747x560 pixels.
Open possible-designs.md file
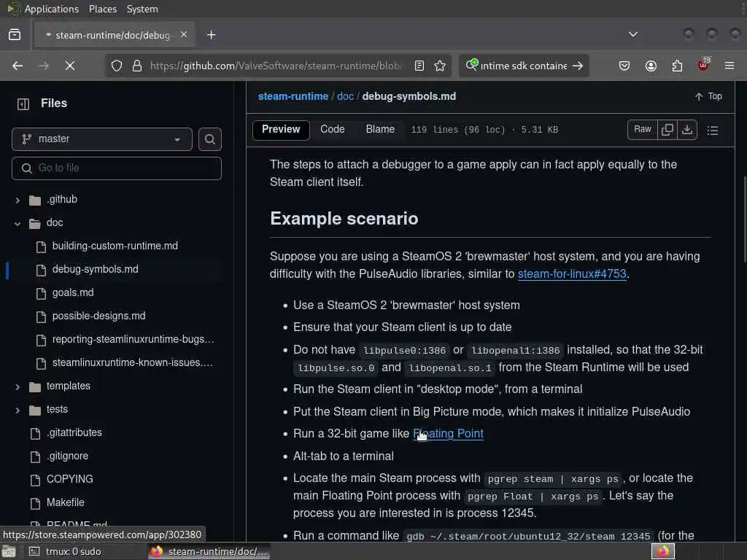point(98,316)
